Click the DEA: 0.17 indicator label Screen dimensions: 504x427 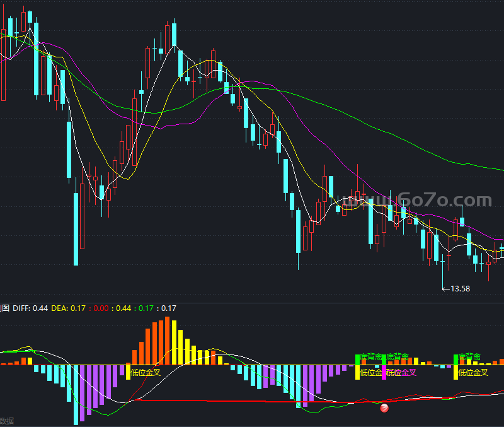click(x=69, y=308)
